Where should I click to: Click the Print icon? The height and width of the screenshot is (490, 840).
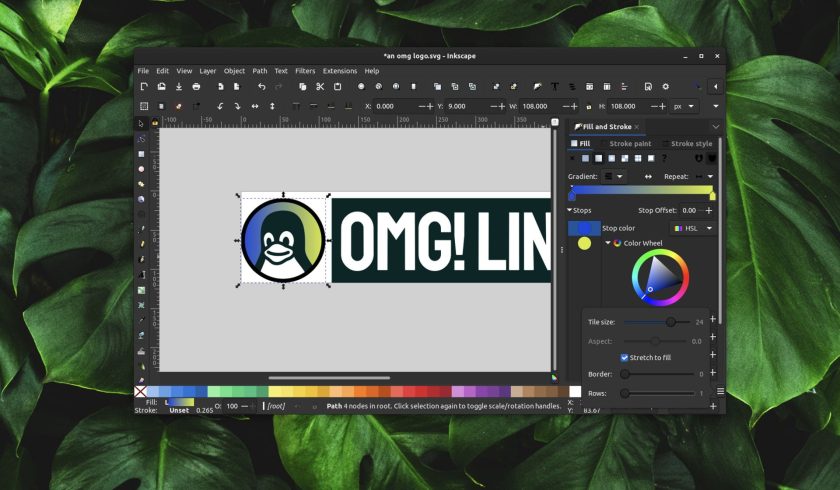(196, 86)
